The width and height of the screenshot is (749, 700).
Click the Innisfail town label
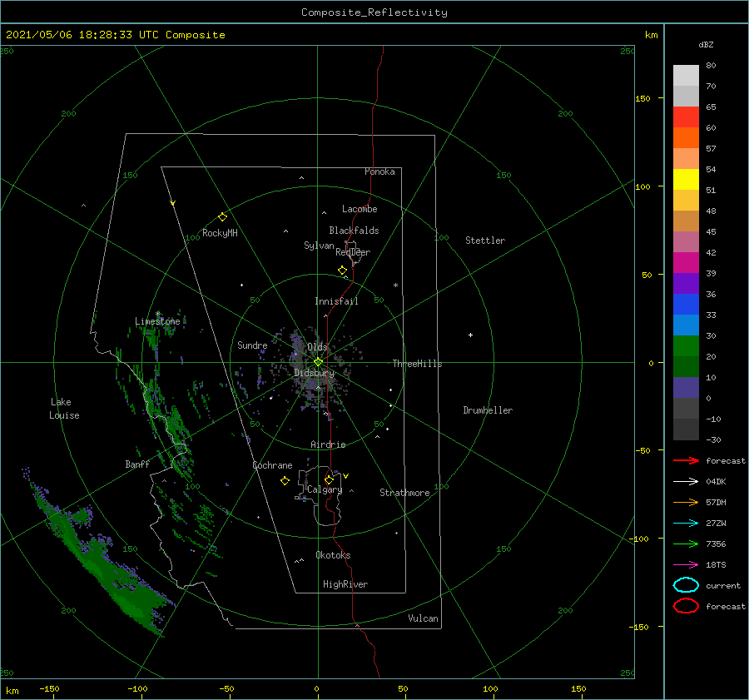pyautogui.click(x=336, y=301)
